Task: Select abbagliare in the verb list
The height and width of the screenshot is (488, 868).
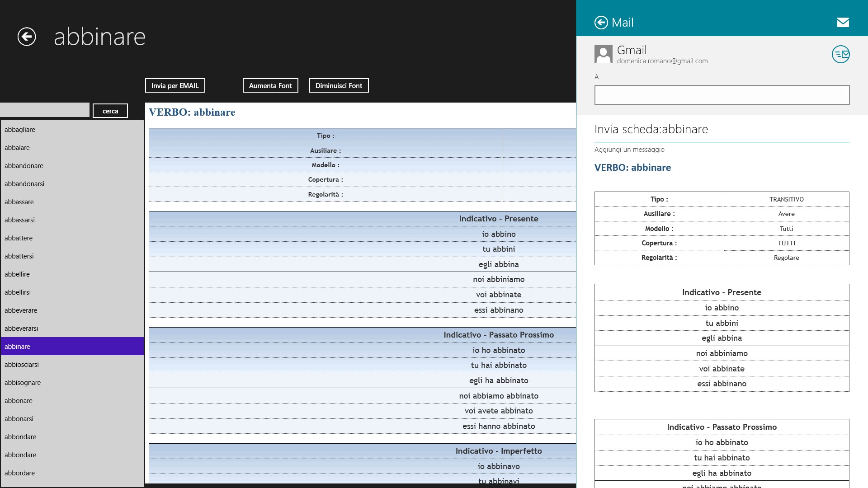Action: [x=20, y=130]
